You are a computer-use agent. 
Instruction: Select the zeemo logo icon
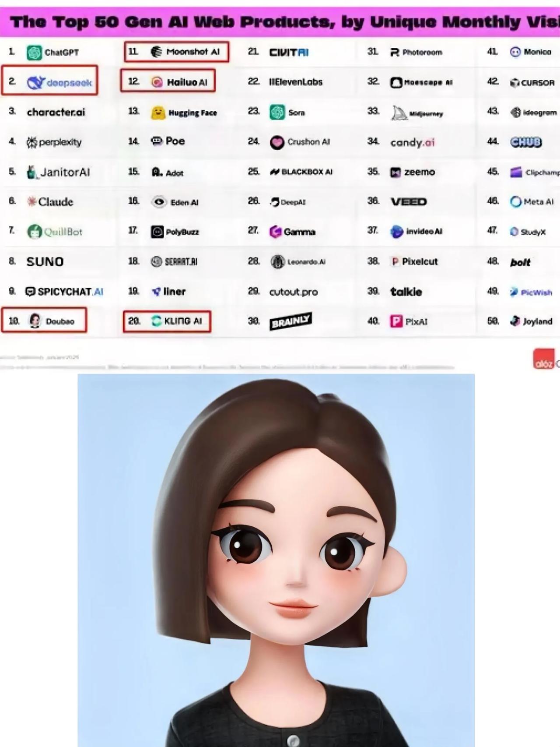click(x=395, y=173)
